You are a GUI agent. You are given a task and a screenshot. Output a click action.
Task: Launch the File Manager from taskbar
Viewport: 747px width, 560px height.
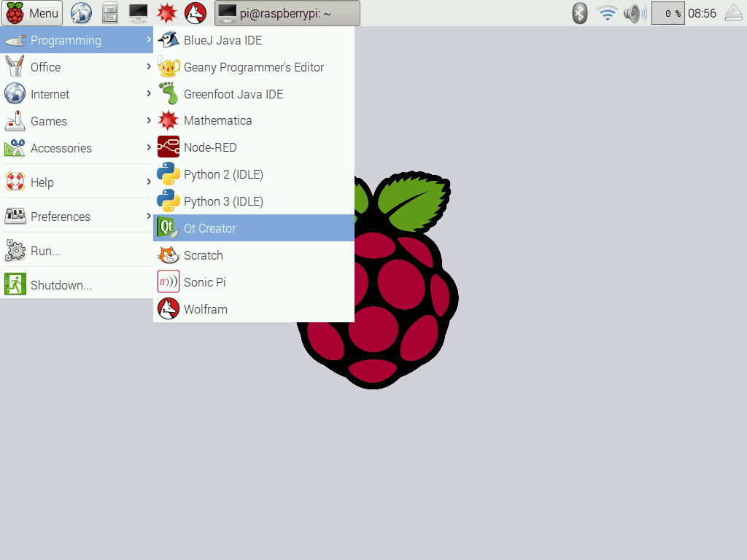(x=109, y=13)
